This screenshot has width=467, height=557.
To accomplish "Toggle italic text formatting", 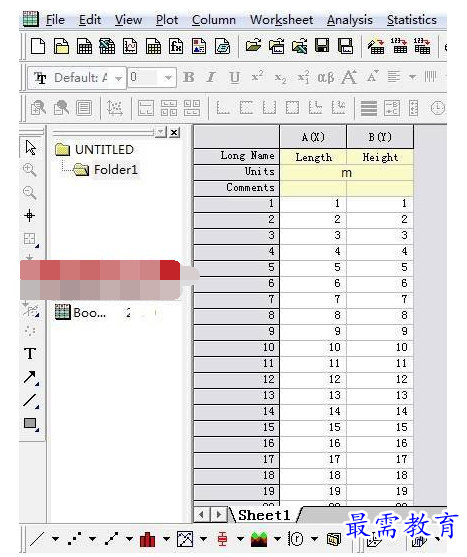I will [211, 77].
